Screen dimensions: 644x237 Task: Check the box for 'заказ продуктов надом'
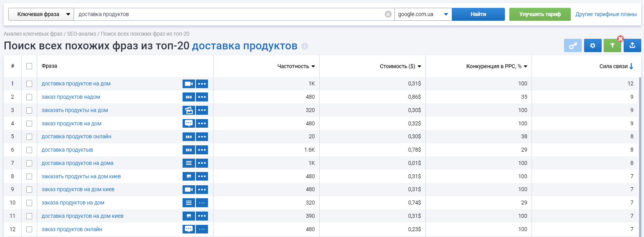[29, 97]
